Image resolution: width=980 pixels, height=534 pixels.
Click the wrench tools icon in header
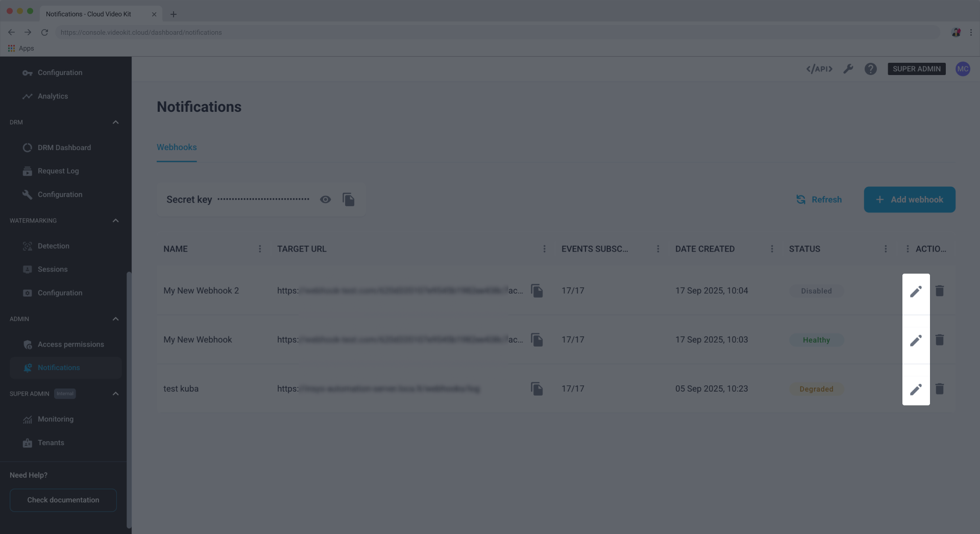(x=848, y=69)
